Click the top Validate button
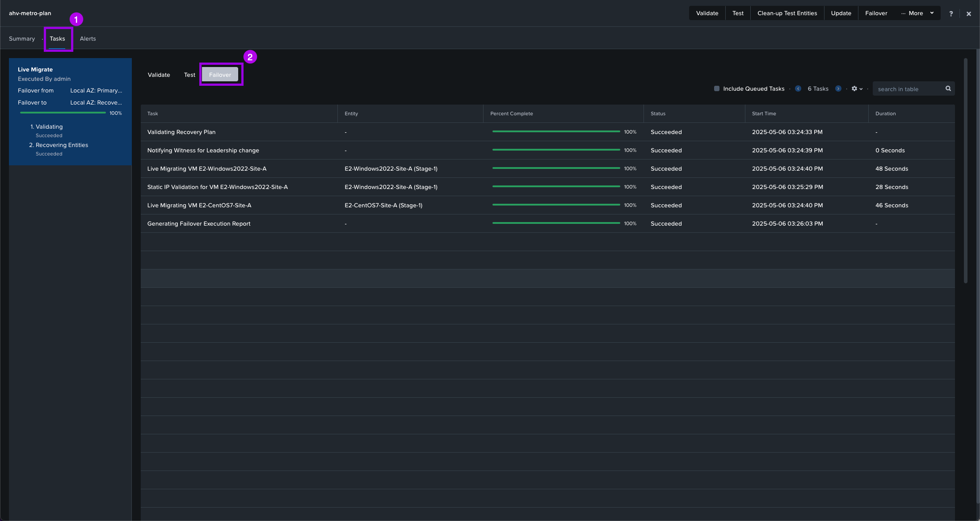This screenshot has width=980, height=521. click(x=707, y=13)
